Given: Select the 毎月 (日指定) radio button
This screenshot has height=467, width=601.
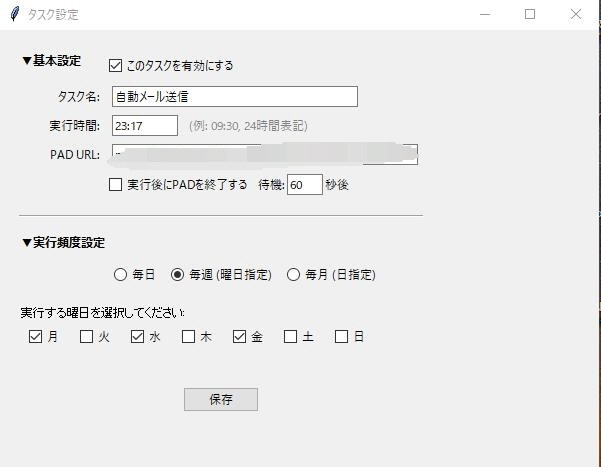Looking at the screenshot, I should click(x=293, y=275).
